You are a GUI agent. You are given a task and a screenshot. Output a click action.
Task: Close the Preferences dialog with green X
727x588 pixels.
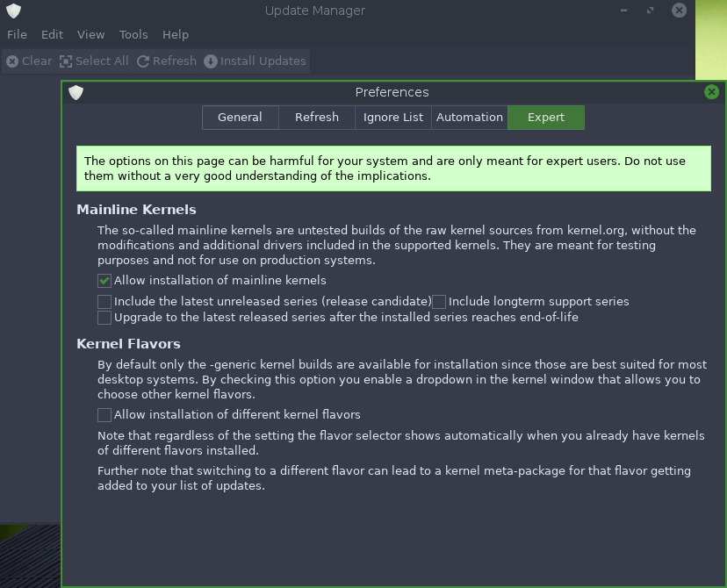[x=711, y=92]
